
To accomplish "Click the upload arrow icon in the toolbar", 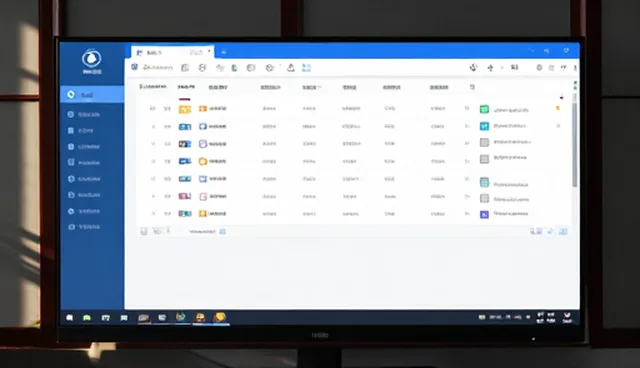I will pos(291,68).
